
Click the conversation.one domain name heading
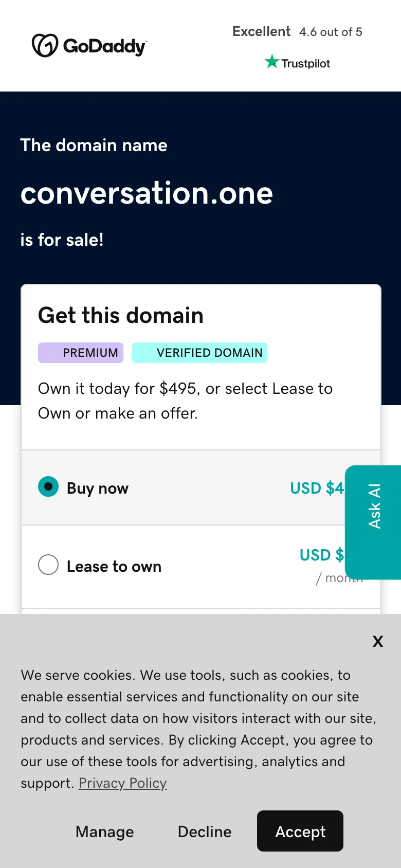tap(147, 193)
